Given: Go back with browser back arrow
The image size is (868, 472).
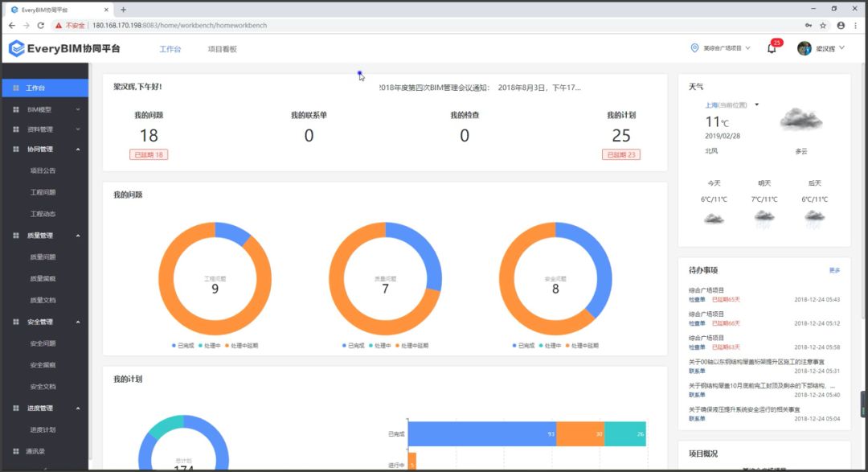Looking at the screenshot, I should click(11, 26).
